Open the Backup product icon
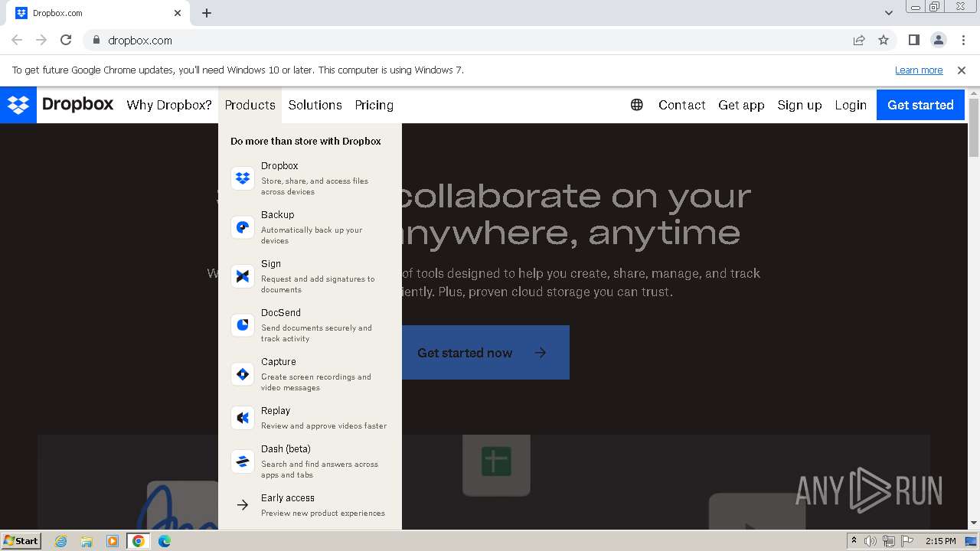980x551 pixels. click(243, 227)
